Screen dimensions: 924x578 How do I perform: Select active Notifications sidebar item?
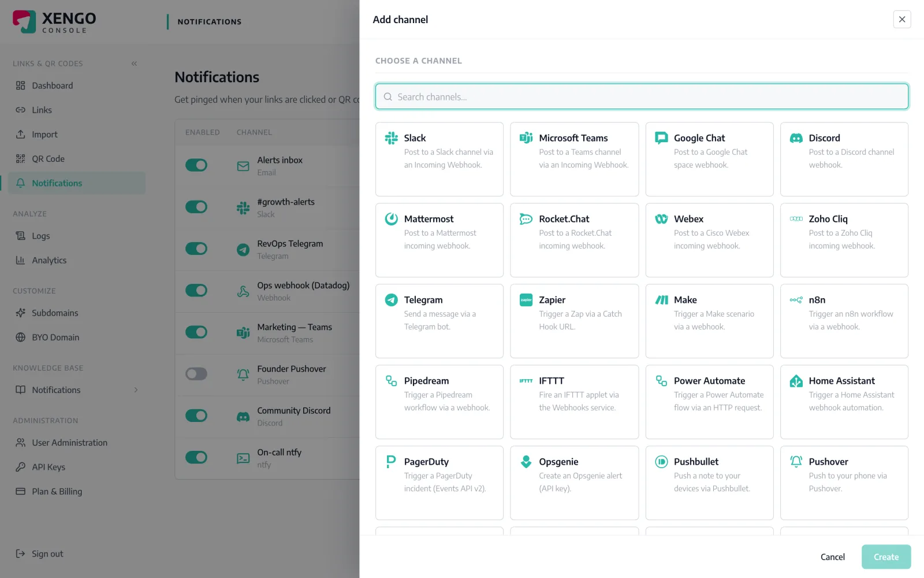tap(77, 183)
